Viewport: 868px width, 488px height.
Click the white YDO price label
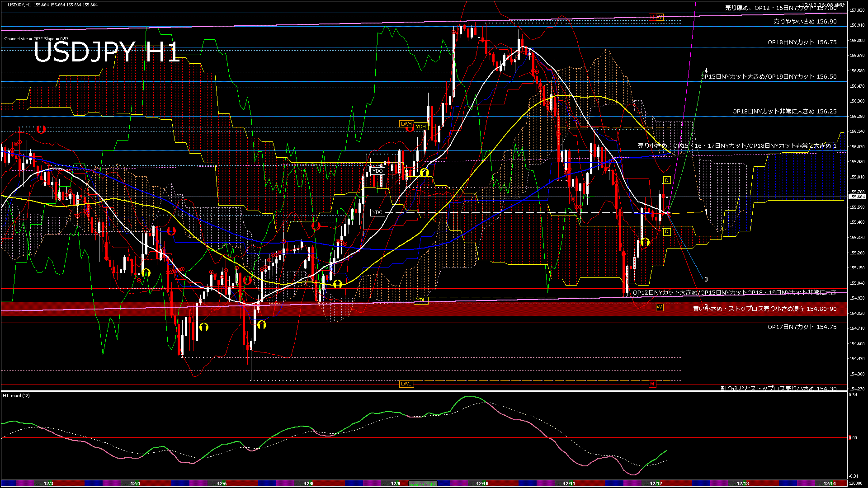[x=377, y=171]
